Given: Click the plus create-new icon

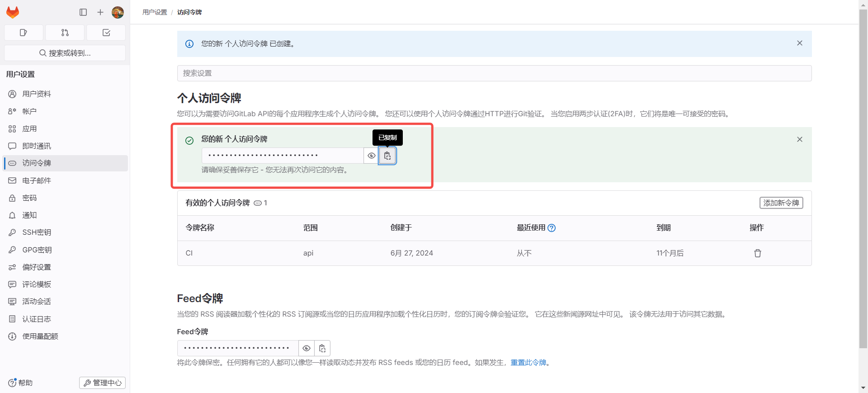Looking at the screenshot, I should click(100, 12).
